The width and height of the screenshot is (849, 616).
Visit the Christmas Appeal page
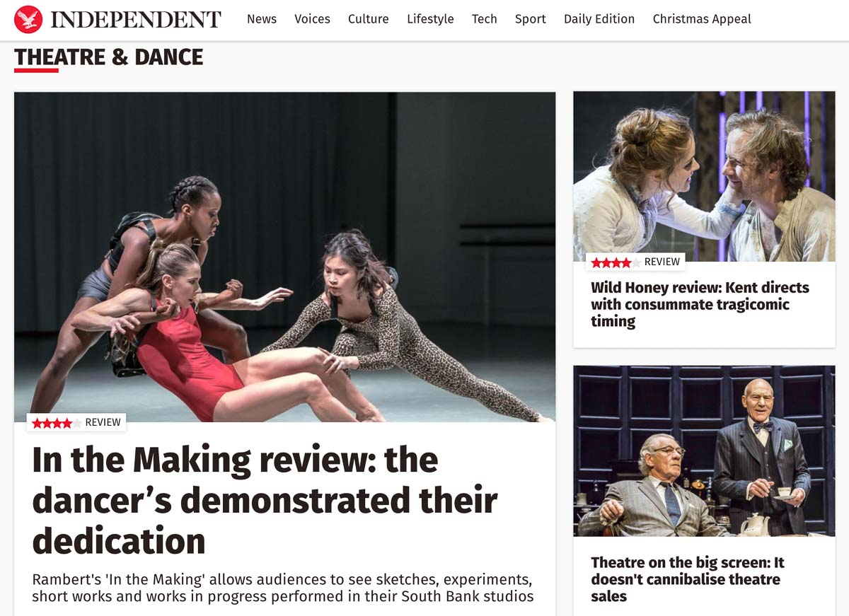click(702, 19)
